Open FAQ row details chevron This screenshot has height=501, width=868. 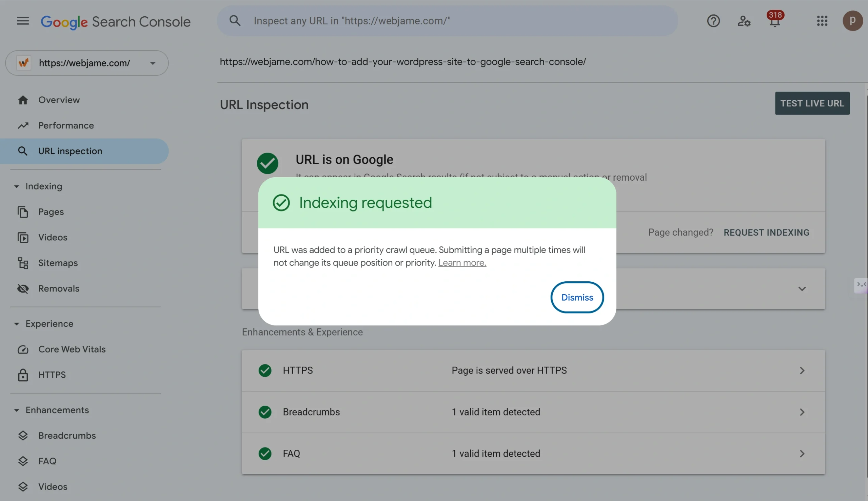(802, 454)
